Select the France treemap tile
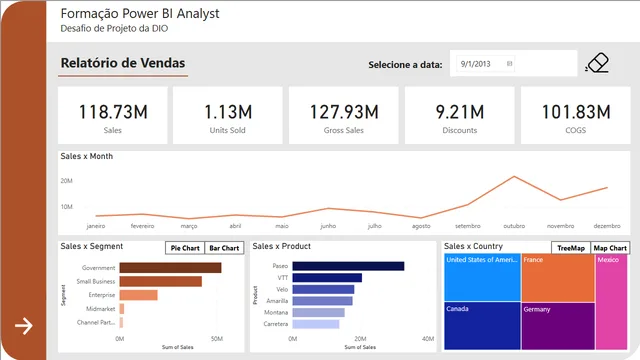Viewport: 640px width, 360px height. coord(558,278)
